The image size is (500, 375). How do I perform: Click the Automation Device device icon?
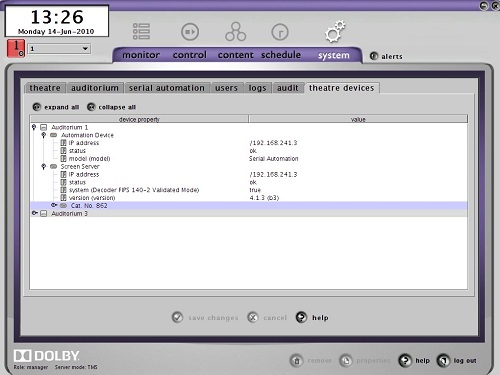click(x=53, y=135)
